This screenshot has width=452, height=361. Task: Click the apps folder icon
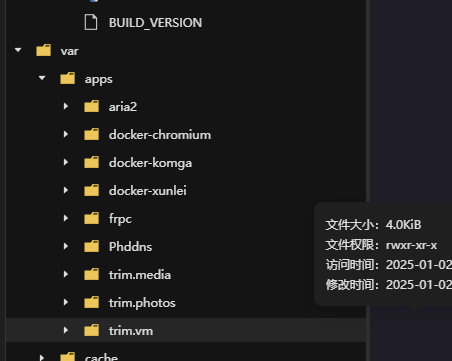pos(68,78)
